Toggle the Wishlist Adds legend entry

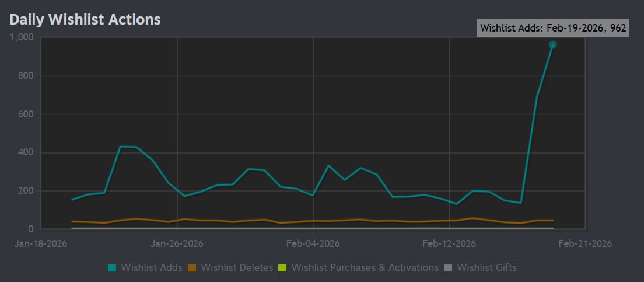pos(145,267)
